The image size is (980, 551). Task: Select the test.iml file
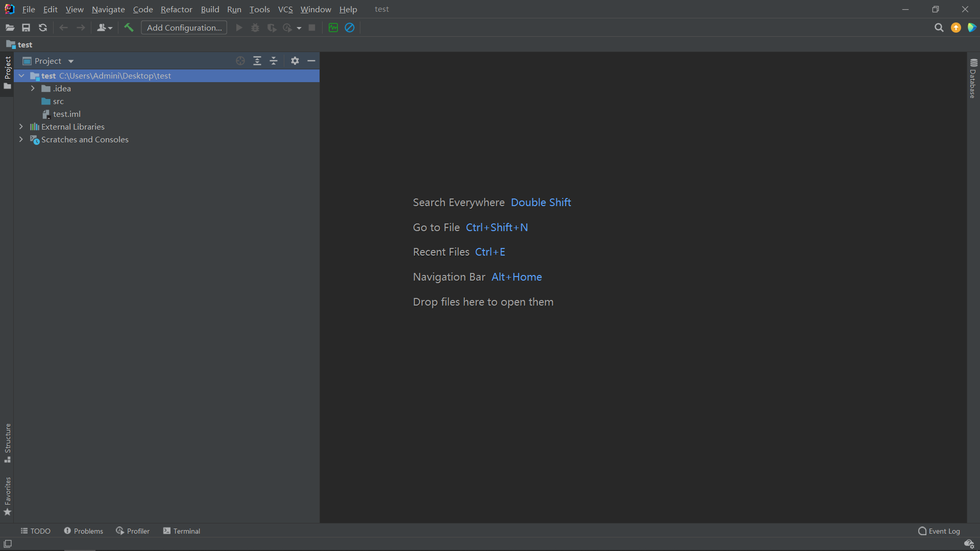click(66, 114)
